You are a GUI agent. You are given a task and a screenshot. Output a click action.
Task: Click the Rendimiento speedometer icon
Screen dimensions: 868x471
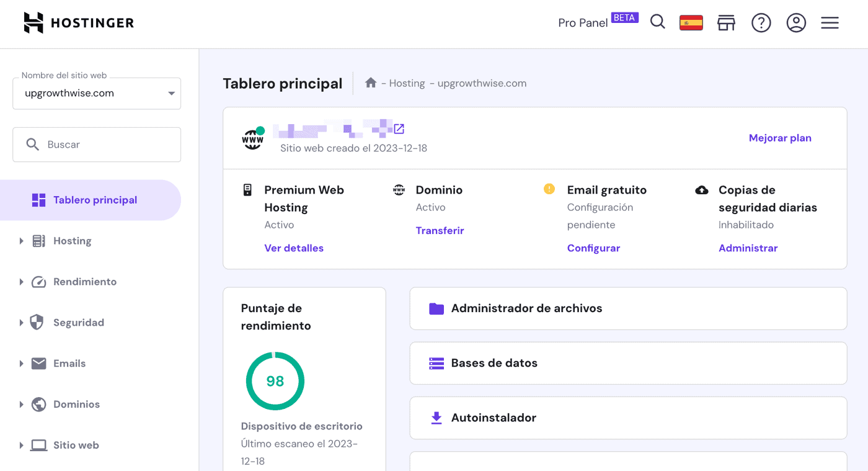pos(38,282)
